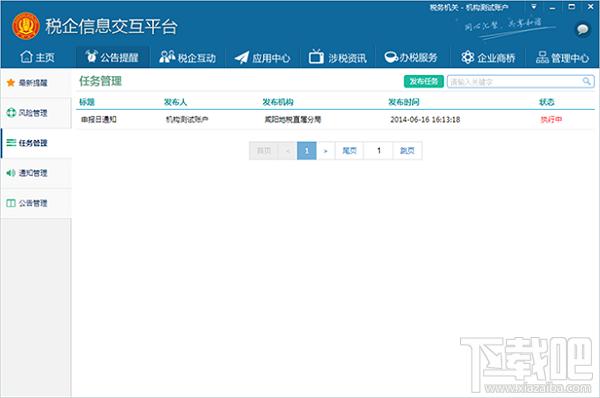The height and width of the screenshot is (398, 600).
Task: Select page 1 in pagination
Action: tap(307, 151)
